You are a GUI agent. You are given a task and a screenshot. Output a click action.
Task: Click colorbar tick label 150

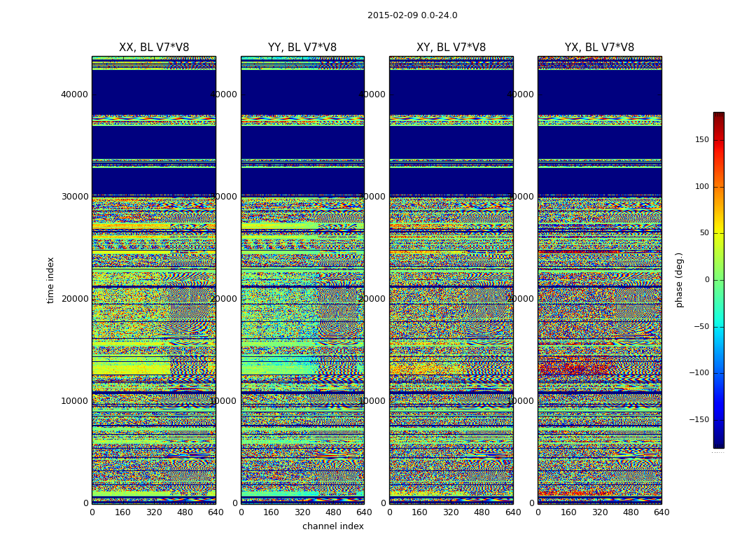pos(702,139)
